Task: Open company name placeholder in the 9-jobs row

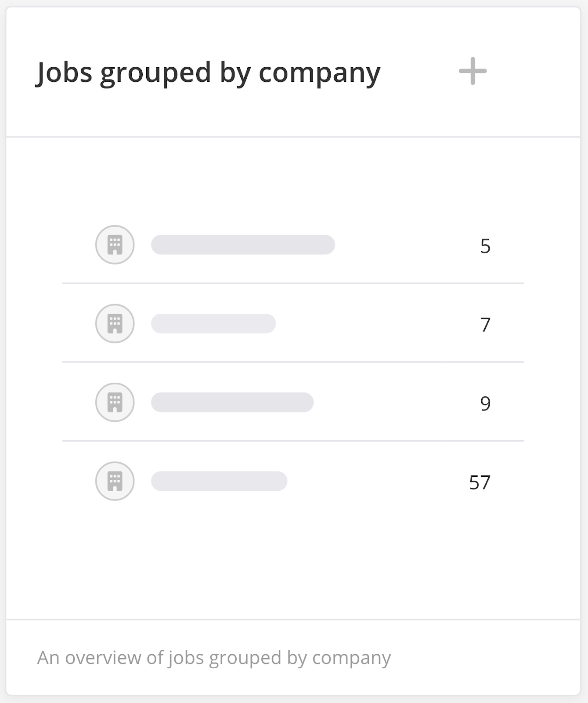Action: 232,402
